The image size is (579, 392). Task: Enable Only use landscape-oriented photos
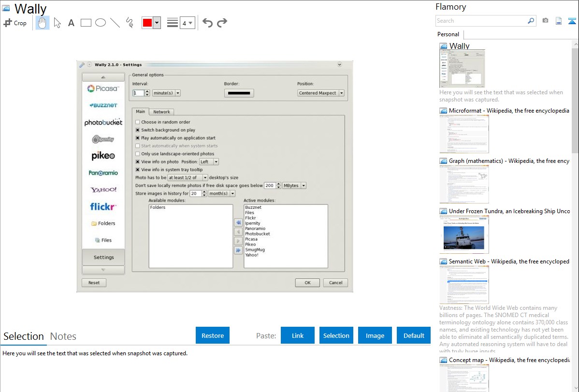point(137,154)
